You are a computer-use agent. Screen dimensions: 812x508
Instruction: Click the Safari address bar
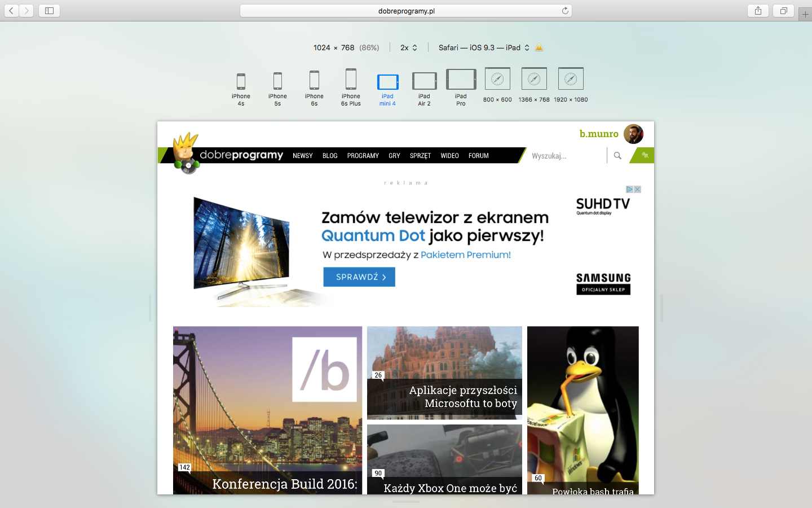pos(406,11)
